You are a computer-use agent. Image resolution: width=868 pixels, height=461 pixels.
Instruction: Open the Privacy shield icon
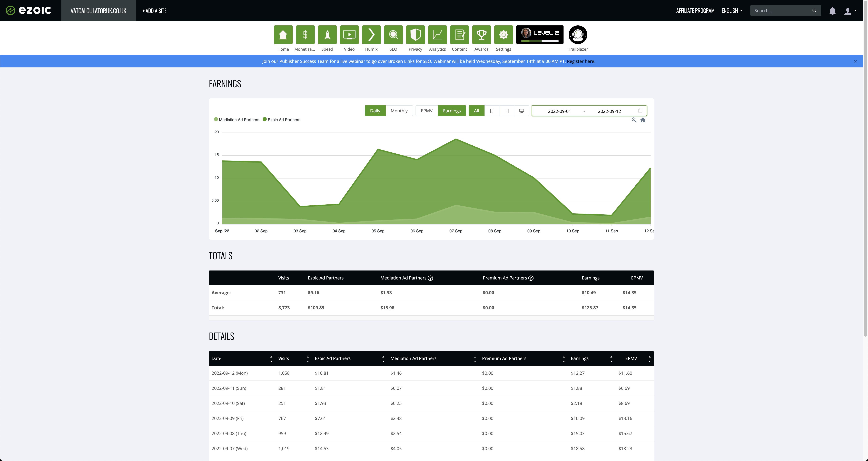coord(416,35)
